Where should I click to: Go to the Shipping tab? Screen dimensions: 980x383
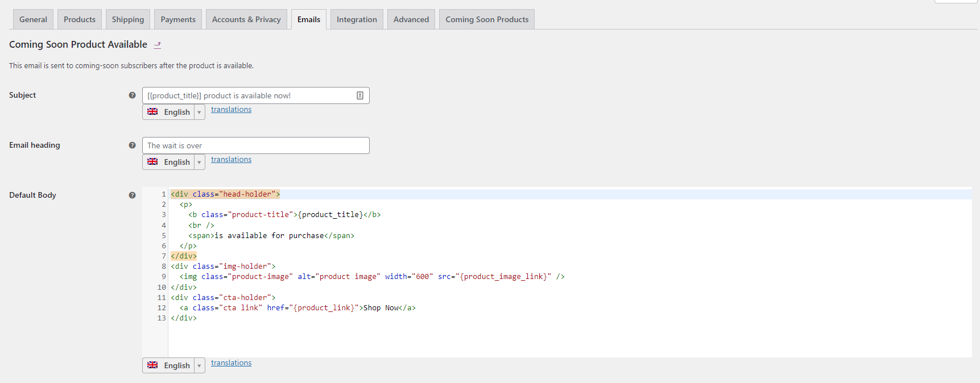point(128,19)
